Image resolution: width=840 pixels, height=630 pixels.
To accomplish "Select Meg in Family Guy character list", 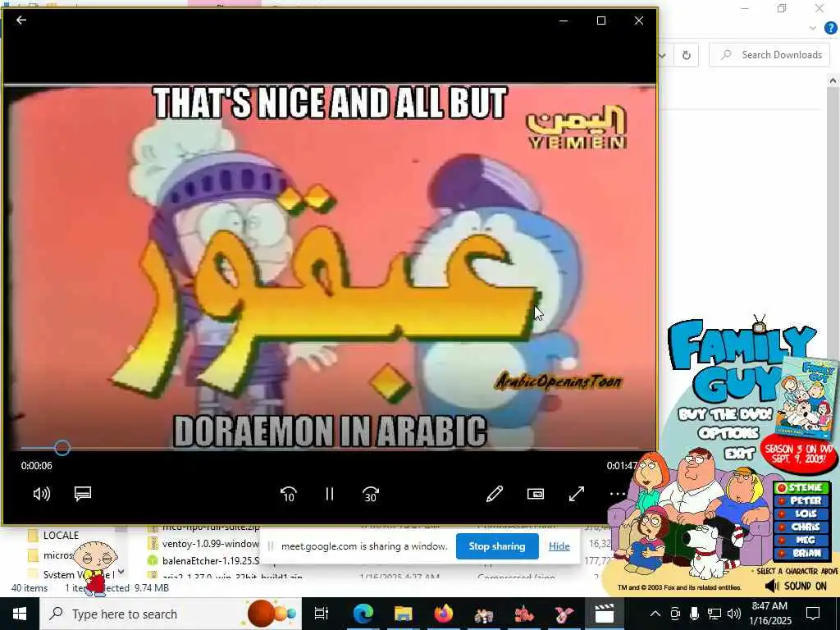I will coord(801,540).
